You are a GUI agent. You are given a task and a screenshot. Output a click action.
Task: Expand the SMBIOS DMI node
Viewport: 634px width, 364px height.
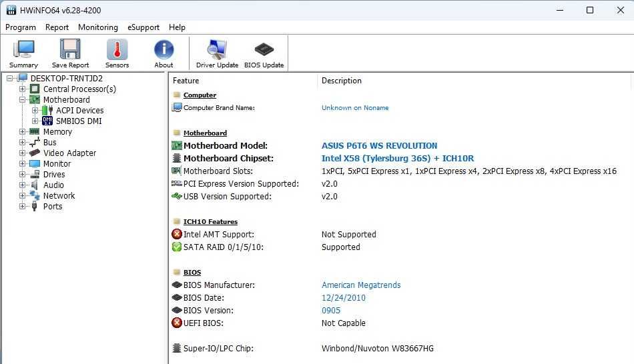click(x=35, y=121)
